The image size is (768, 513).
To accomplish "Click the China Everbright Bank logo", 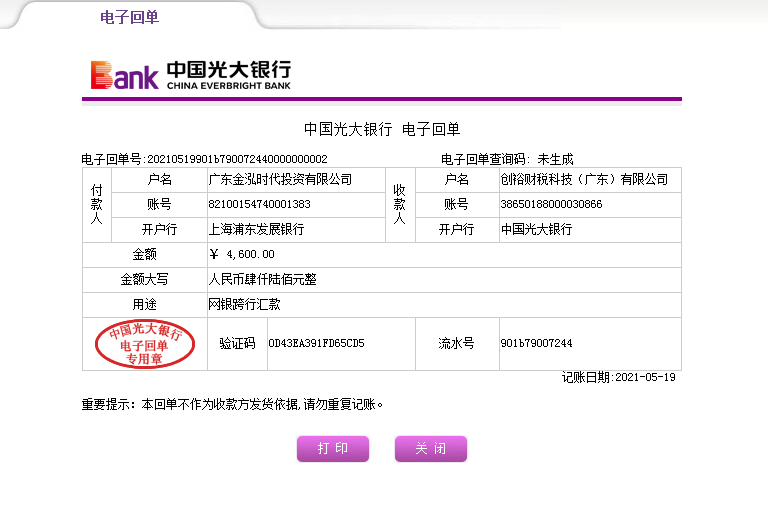I will click(191, 75).
